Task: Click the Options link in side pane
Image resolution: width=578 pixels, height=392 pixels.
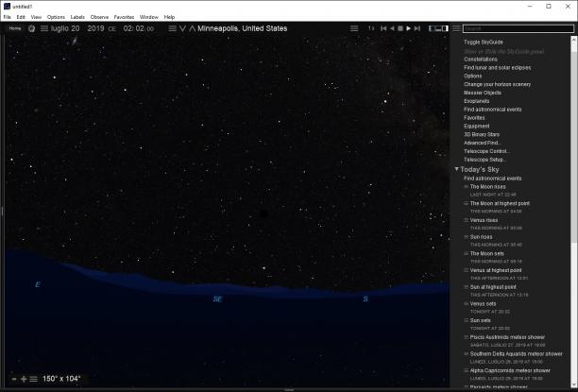Action: click(x=472, y=76)
